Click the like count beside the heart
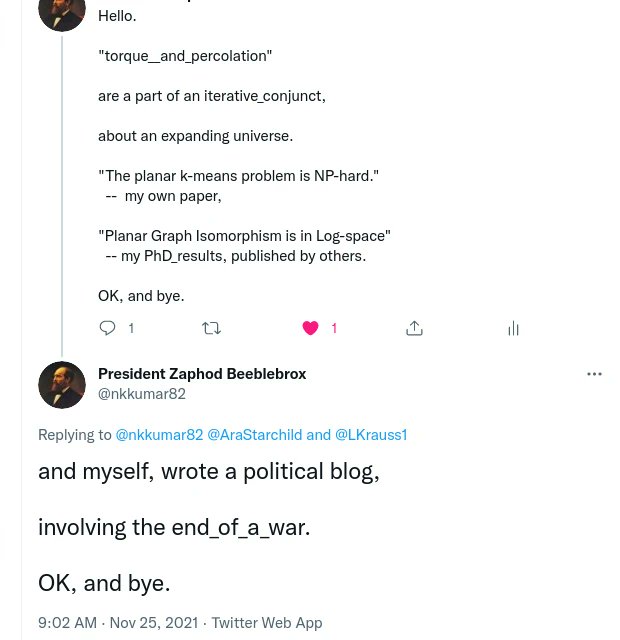Image resolution: width=620 pixels, height=640 pixels. [x=334, y=328]
